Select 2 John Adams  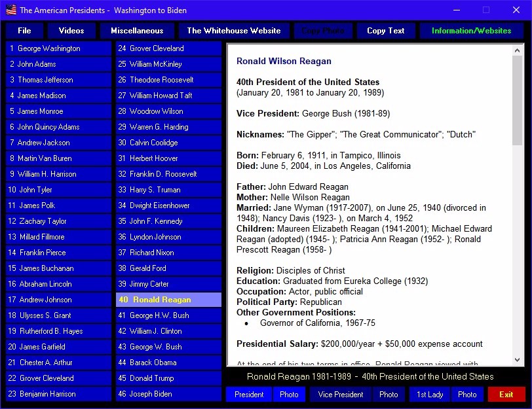[x=59, y=64]
